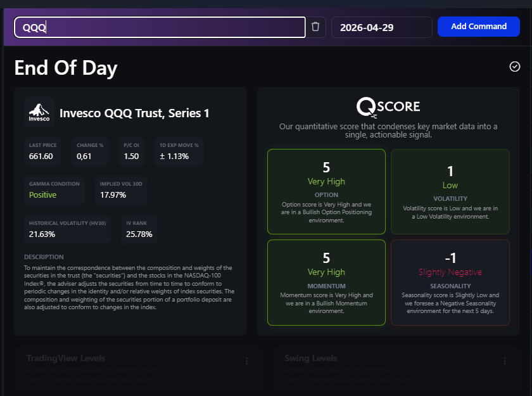Click the P/C OI value 1.50

(x=131, y=156)
